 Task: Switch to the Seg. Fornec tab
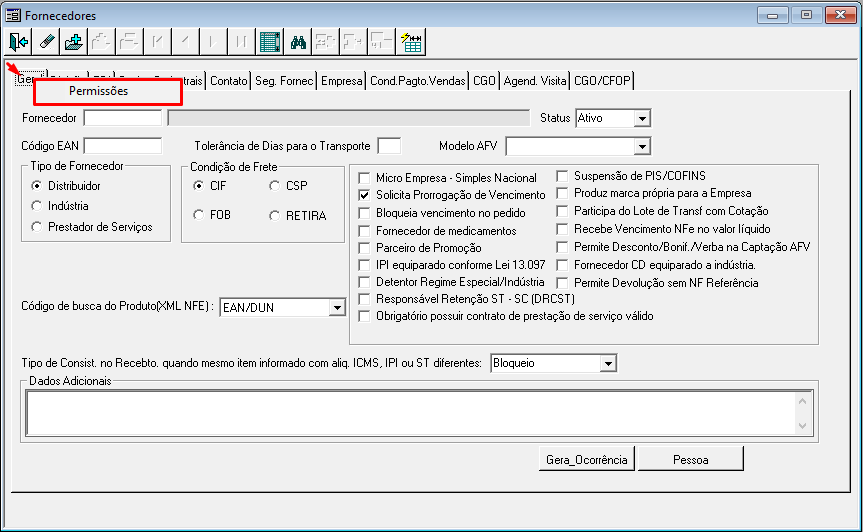[284, 81]
